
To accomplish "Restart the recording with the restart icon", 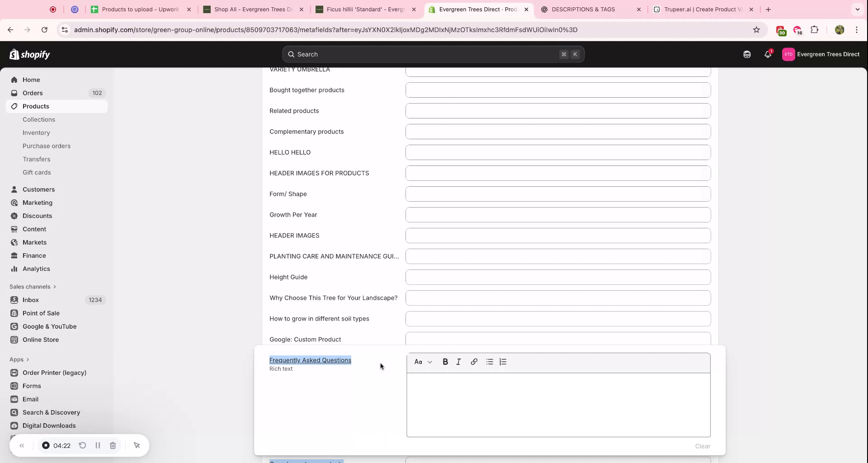I will (x=83, y=445).
